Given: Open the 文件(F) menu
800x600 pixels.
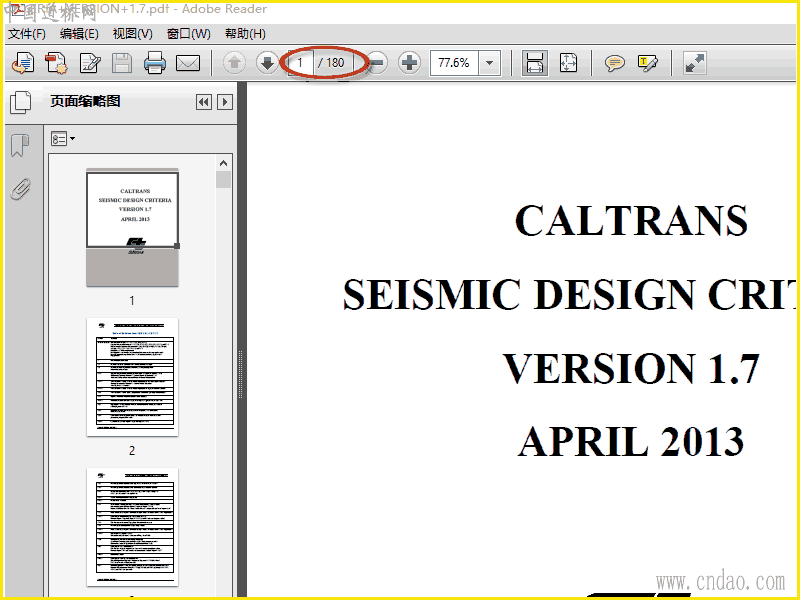Looking at the screenshot, I should [x=27, y=34].
